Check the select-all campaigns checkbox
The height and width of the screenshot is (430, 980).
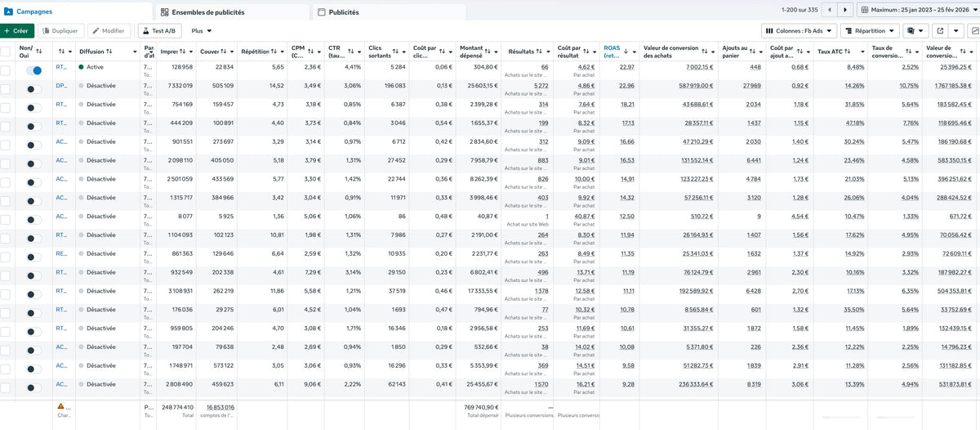click(x=6, y=51)
